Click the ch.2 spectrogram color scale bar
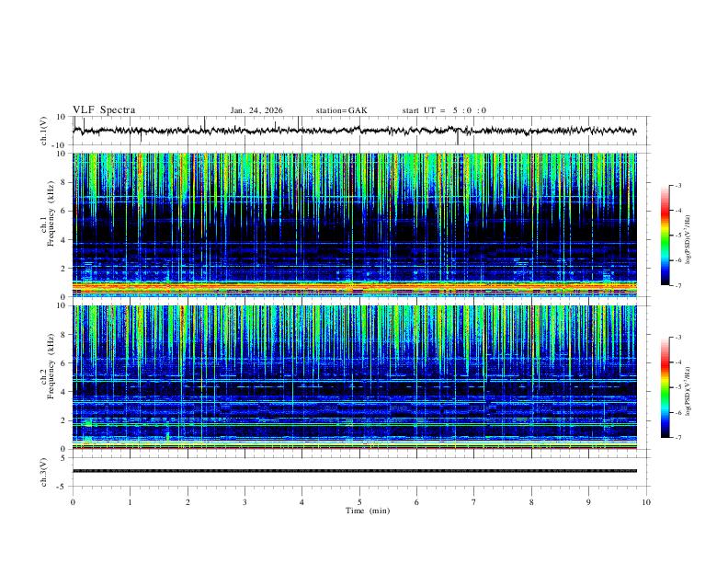The height and width of the screenshot is (563, 728). pos(665,387)
